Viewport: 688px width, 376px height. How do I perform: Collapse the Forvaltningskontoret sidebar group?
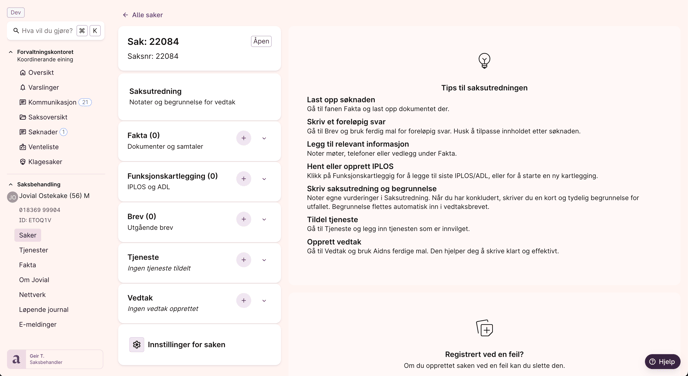pyautogui.click(x=11, y=52)
